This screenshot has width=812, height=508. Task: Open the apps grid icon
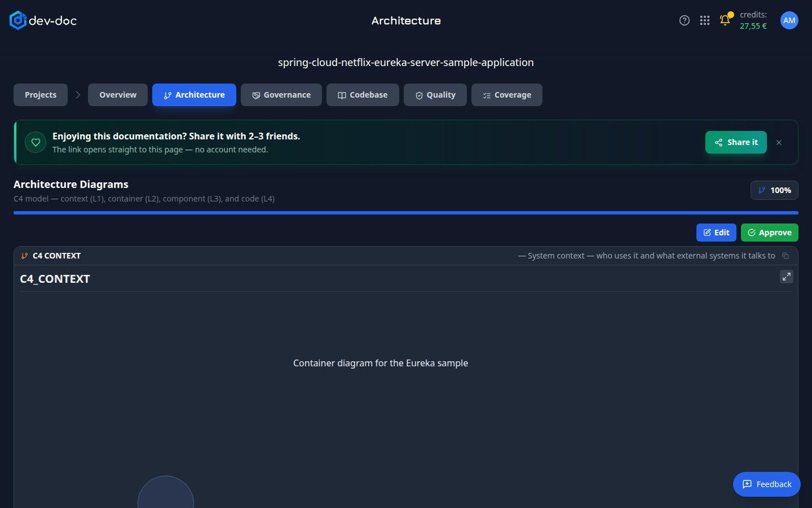point(705,20)
